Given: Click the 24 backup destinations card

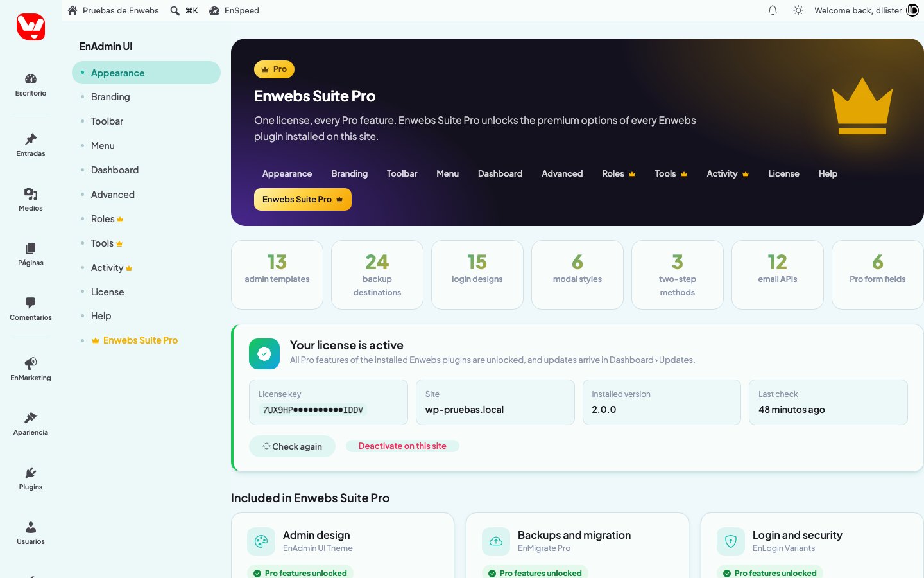Looking at the screenshot, I should pos(377,275).
